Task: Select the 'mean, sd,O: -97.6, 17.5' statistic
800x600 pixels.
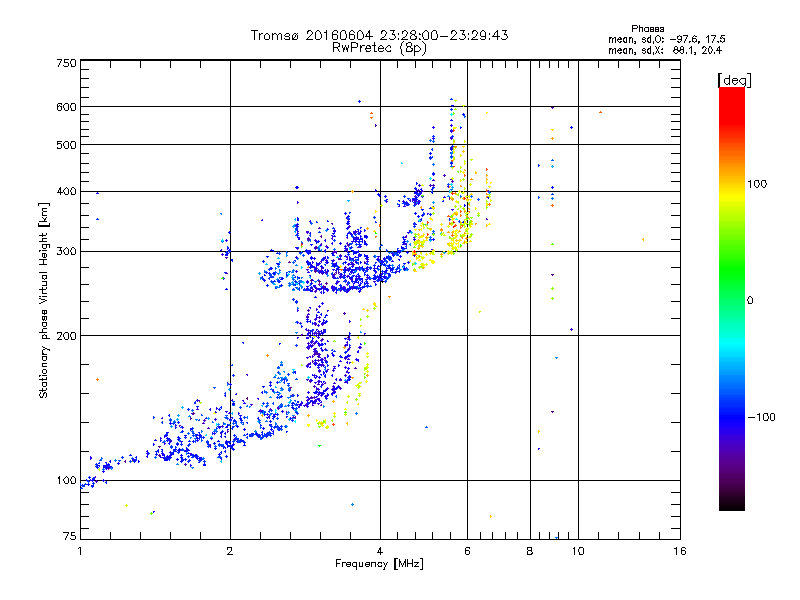Action: pyautogui.click(x=666, y=39)
